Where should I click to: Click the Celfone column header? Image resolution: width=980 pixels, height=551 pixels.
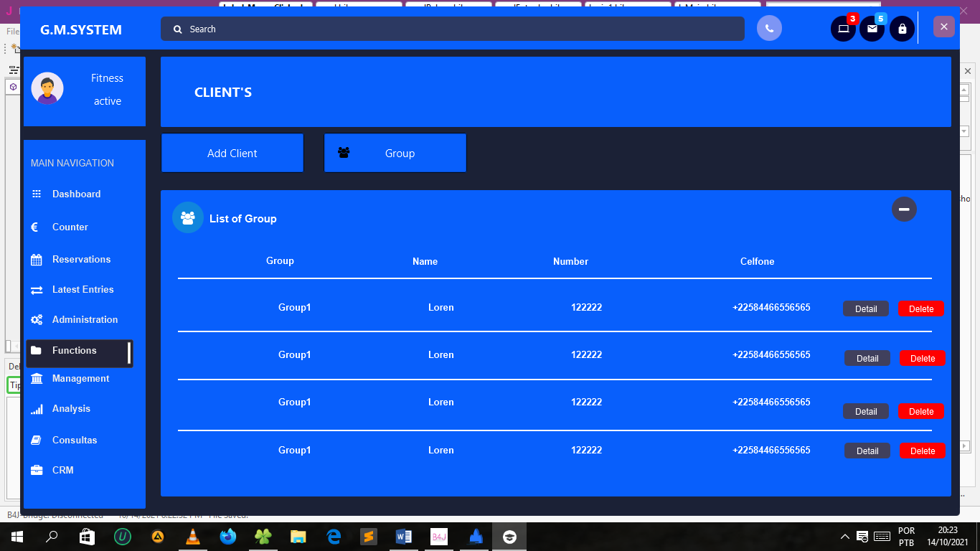pyautogui.click(x=758, y=261)
